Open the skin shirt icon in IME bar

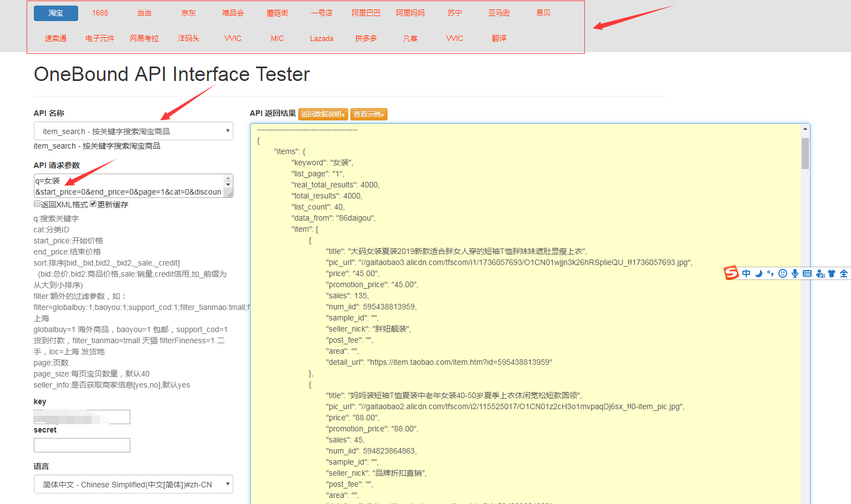pyautogui.click(x=832, y=273)
